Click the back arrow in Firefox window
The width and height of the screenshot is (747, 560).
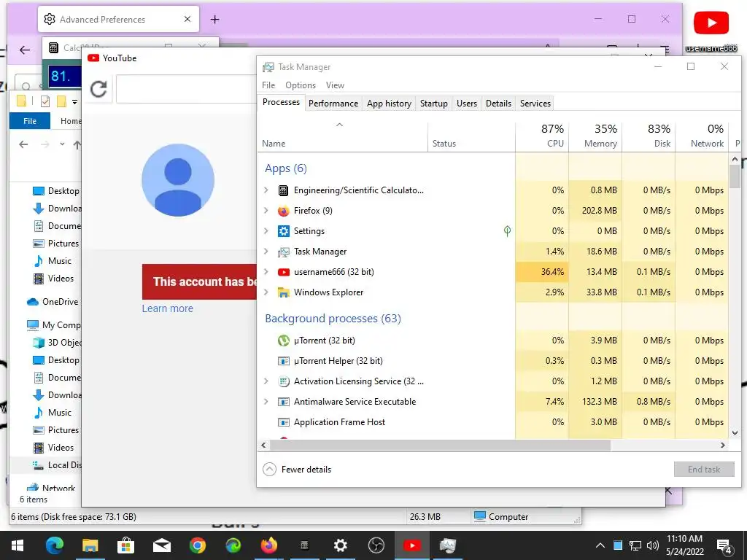[25, 50]
